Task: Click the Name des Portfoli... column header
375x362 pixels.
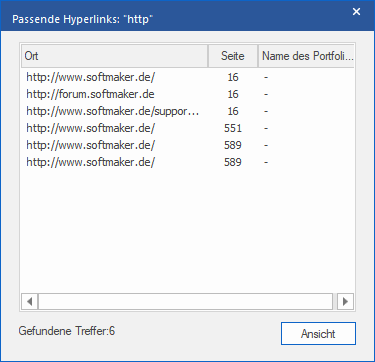Action: tap(306, 56)
